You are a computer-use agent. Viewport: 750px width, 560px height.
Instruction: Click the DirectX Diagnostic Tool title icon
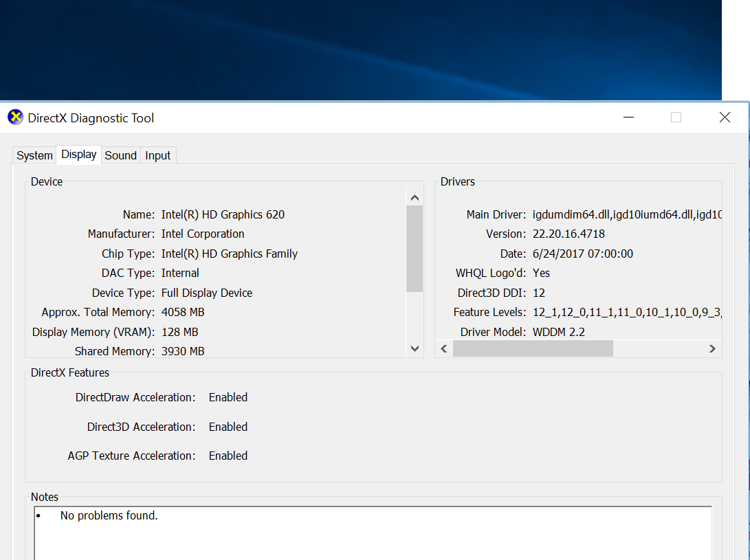click(x=15, y=117)
